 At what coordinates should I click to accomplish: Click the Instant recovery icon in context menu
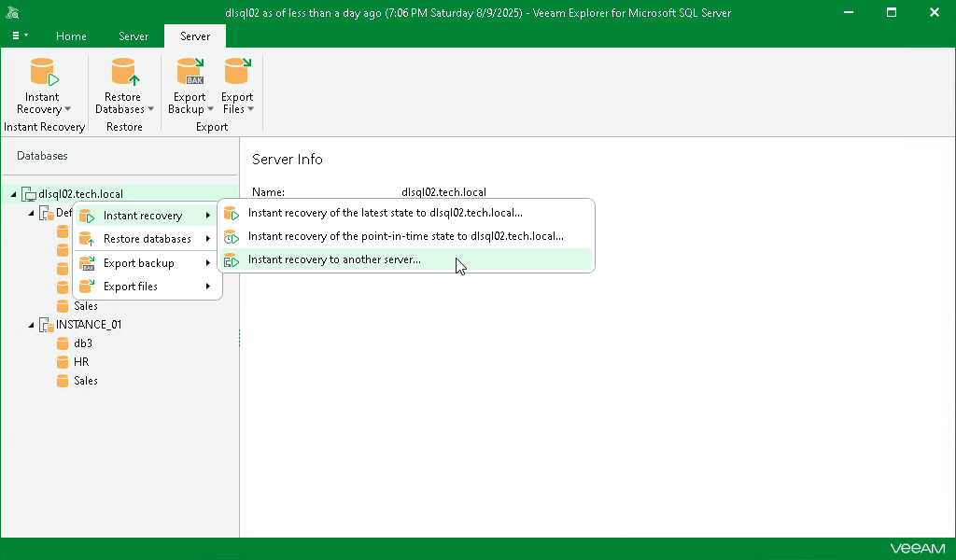86,215
